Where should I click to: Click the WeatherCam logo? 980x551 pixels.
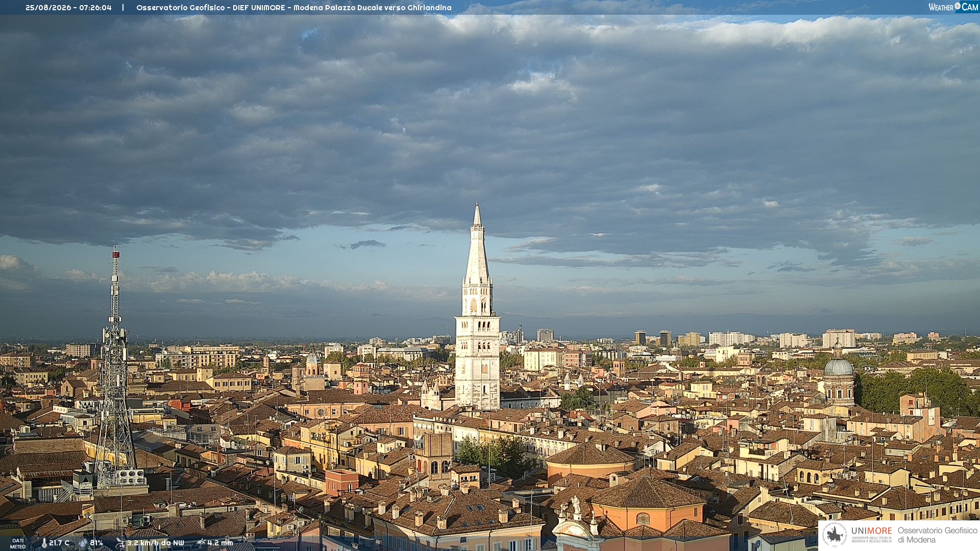pyautogui.click(x=953, y=7)
